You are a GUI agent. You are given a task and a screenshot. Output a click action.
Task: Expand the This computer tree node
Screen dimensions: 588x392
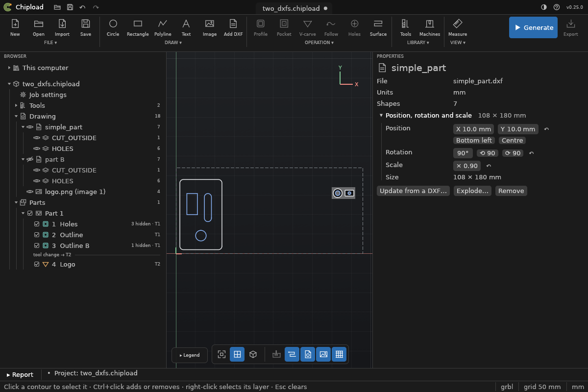click(x=9, y=68)
